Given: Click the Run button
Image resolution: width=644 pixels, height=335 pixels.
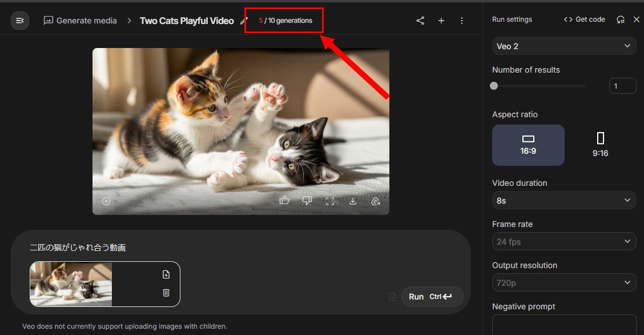Looking at the screenshot, I should click(x=432, y=297).
